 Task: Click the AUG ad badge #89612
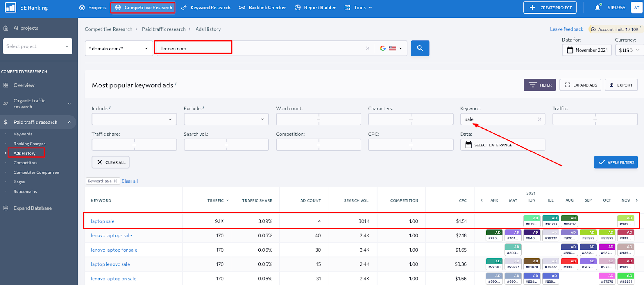[570, 221]
